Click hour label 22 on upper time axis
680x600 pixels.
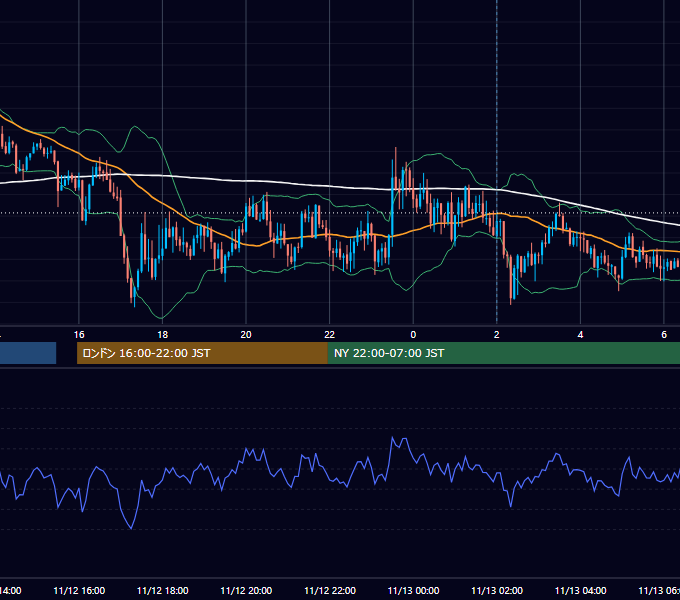(330, 335)
